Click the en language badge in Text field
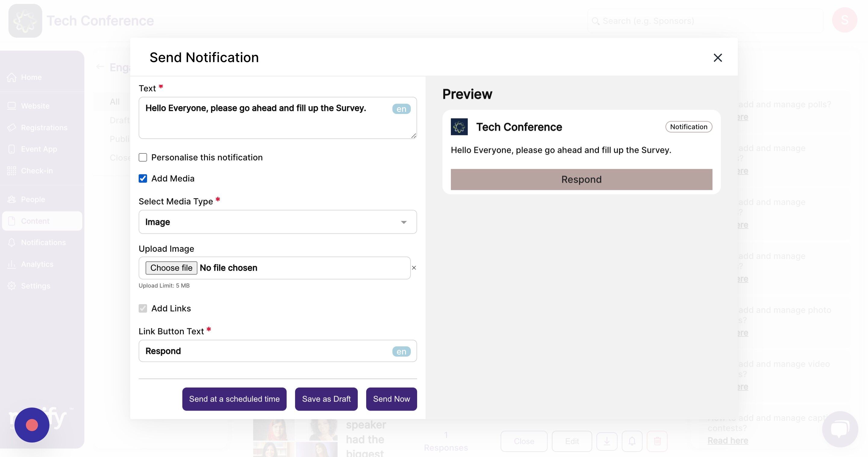The image size is (868, 457). coord(401,109)
